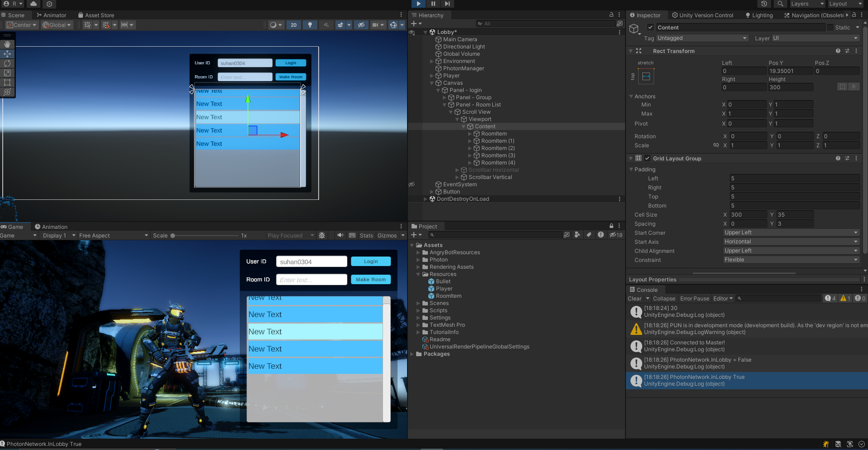
Task: Start Play mode with the Play button
Action: [x=418, y=4]
